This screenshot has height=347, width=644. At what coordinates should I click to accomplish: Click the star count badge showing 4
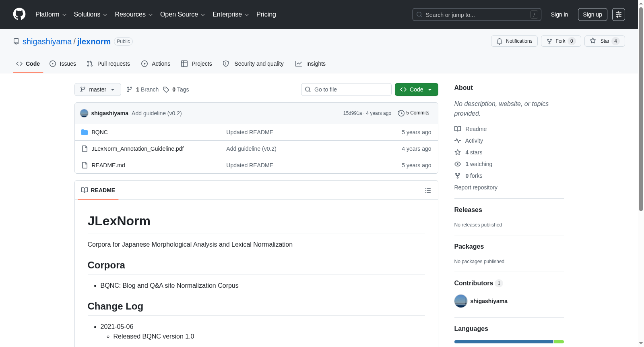pyautogui.click(x=615, y=41)
